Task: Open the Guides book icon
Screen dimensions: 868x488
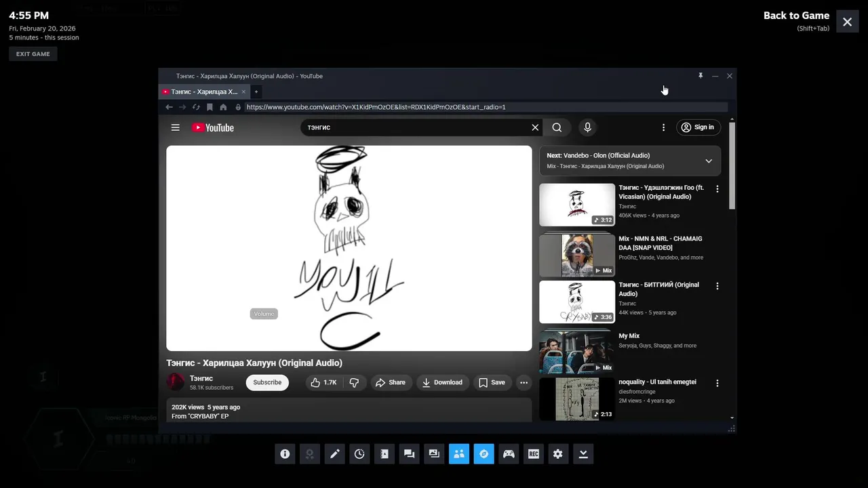Action: pyautogui.click(x=384, y=454)
